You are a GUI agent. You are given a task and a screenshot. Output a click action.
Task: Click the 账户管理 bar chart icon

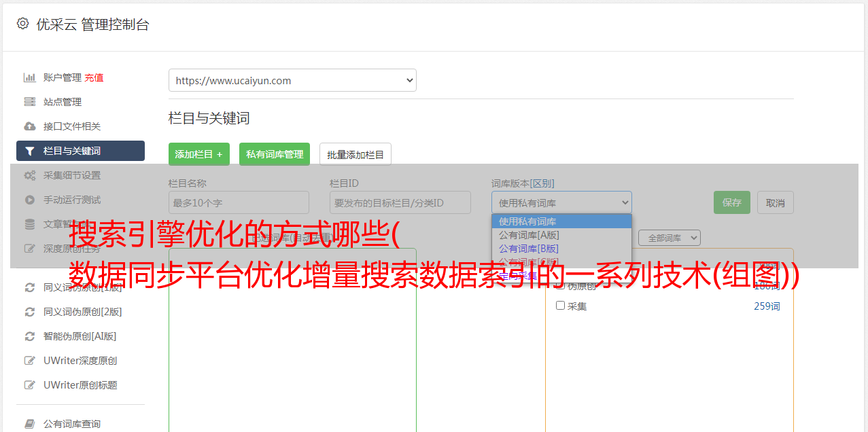point(30,77)
